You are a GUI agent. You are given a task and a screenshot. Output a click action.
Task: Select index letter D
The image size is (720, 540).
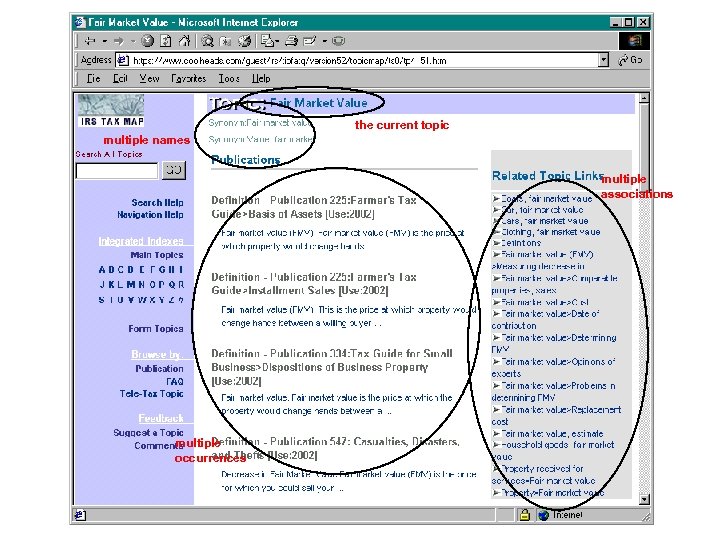pyautogui.click(x=131, y=270)
